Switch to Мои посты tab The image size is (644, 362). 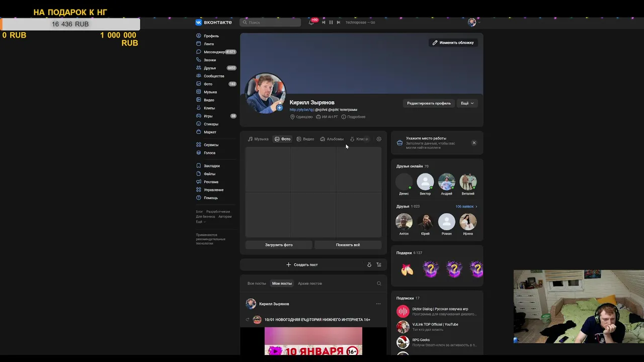(x=282, y=284)
